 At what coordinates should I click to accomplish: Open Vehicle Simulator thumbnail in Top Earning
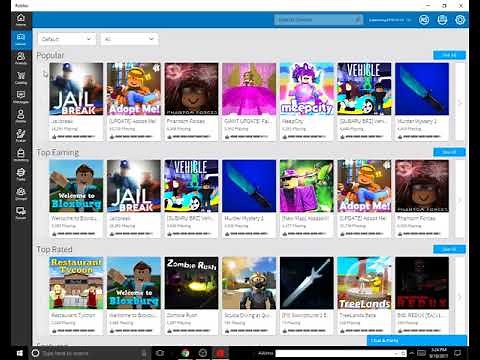tap(191, 186)
